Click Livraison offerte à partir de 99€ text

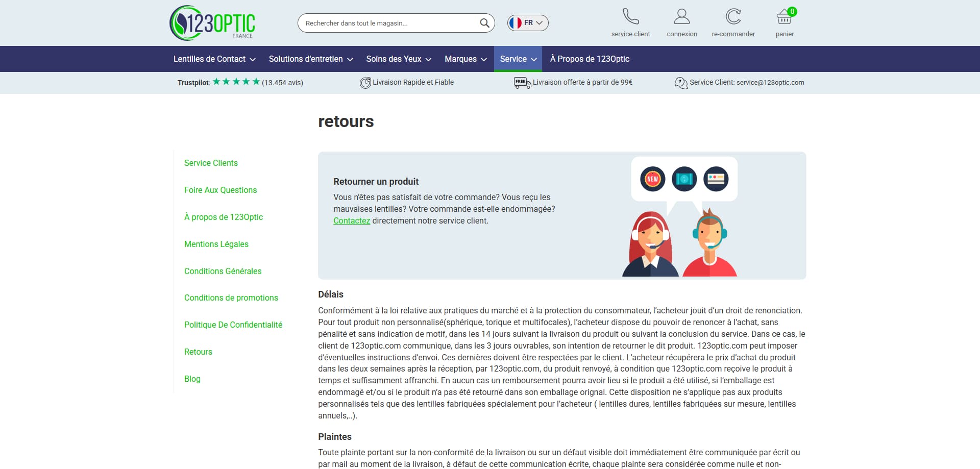tap(582, 82)
